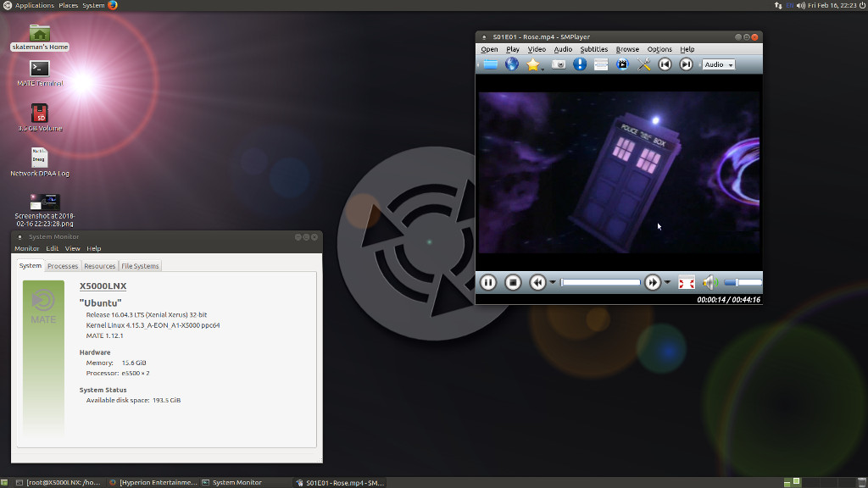The width and height of the screenshot is (868, 488).
Task: Click the show desktop panel icon
Action: click(x=4, y=482)
